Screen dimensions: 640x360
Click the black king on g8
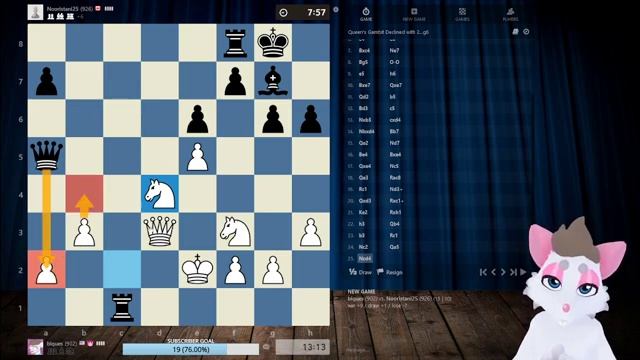tap(273, 43)
